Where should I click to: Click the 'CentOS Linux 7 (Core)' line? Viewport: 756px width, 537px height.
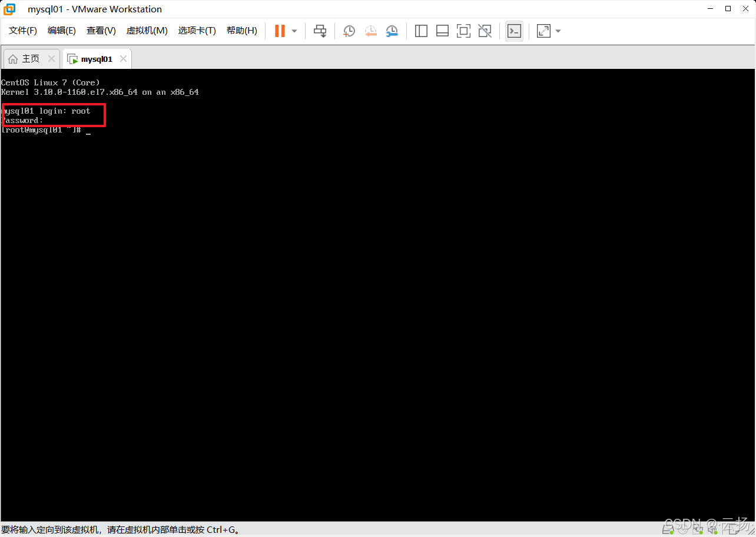(x=51, y=82)
